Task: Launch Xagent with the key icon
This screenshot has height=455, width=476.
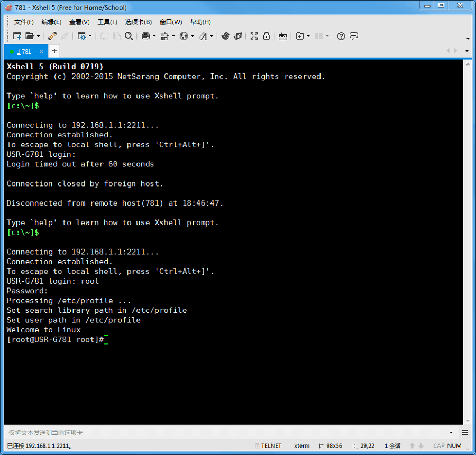Action: click(238, 36)
